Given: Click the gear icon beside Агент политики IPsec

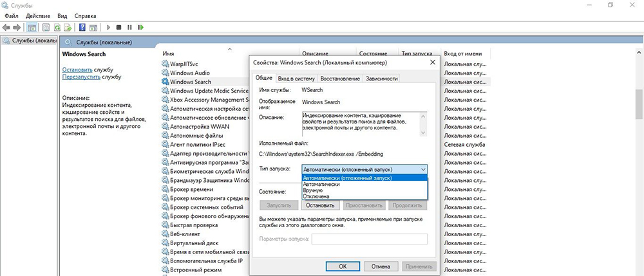Looking at the screenshot, I should pos(165,144).
